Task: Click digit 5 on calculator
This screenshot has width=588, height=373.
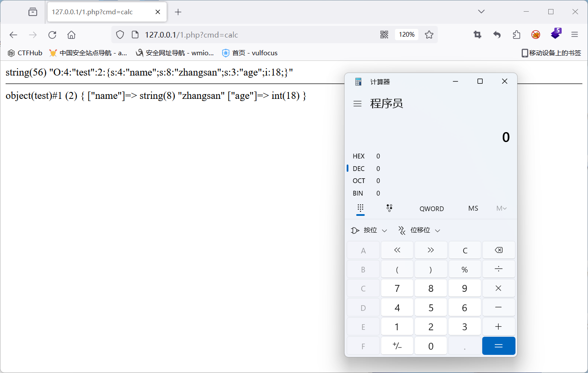Action: pos(431,307)
